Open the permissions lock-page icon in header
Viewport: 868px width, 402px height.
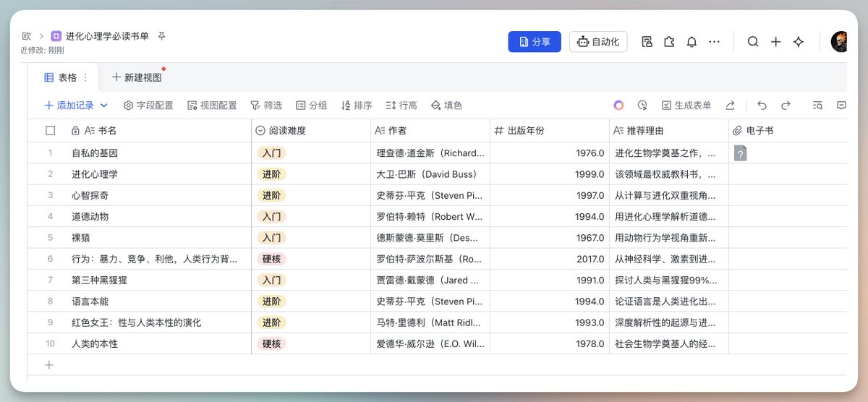(647, 42)
